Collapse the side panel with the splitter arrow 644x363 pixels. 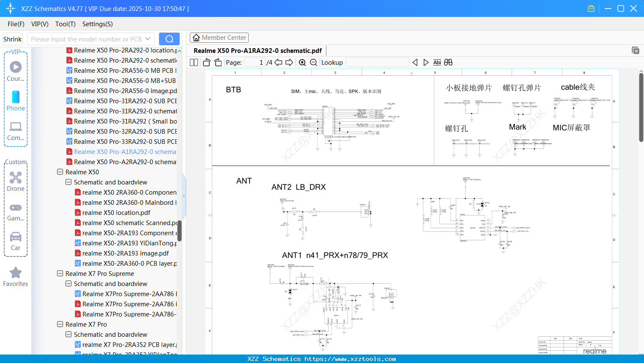[184, 195]
